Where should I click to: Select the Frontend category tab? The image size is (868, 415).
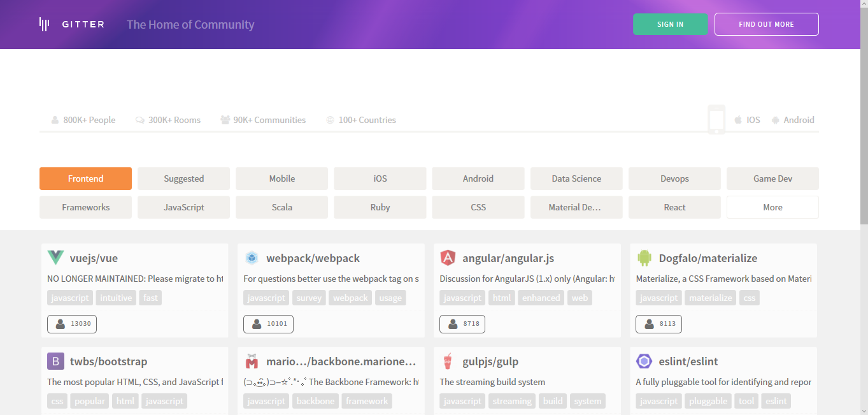(x=85, y=178)
